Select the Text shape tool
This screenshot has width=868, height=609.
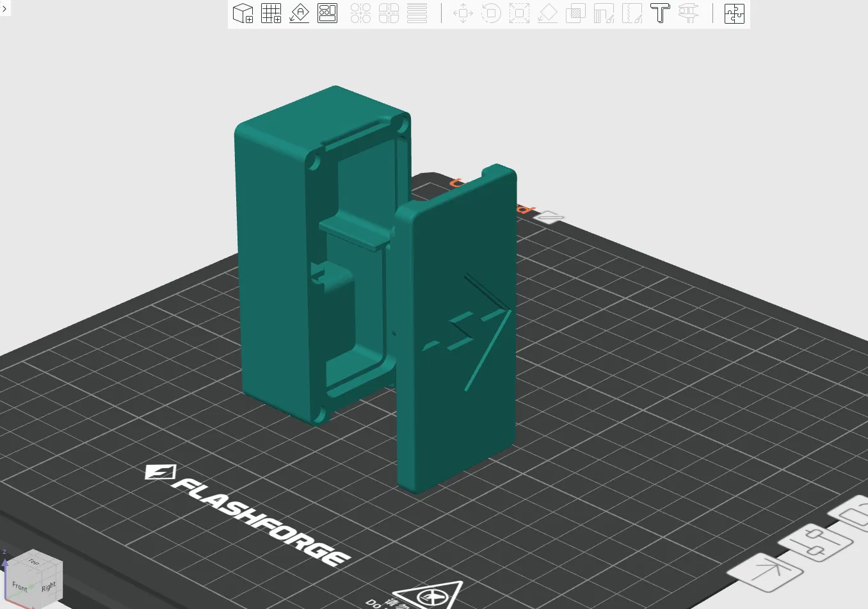pos(660,13)
